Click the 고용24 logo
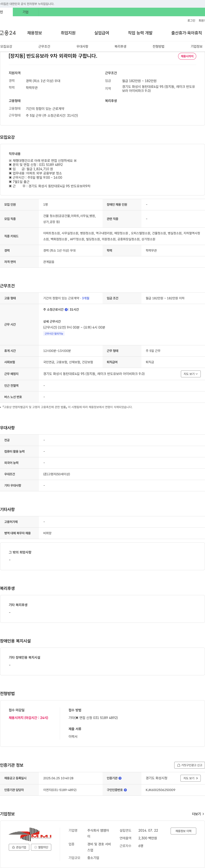 [x=8, y=33]
